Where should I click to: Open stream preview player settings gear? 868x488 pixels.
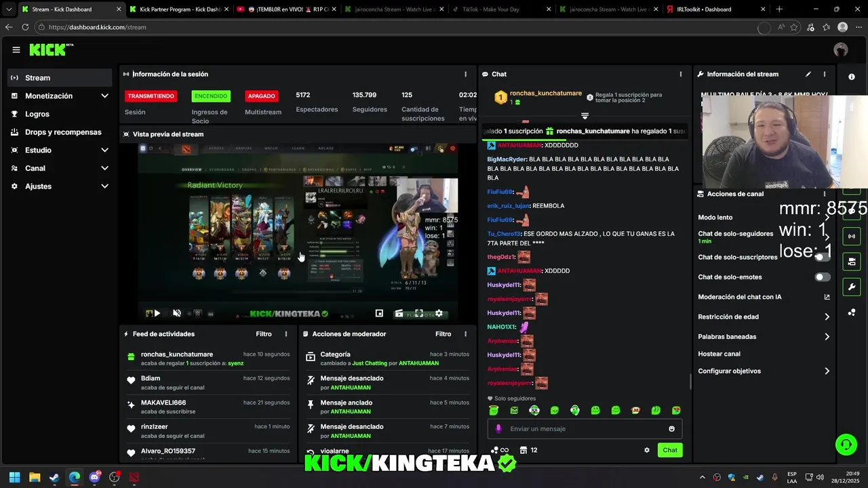click(x=439, y=313)
